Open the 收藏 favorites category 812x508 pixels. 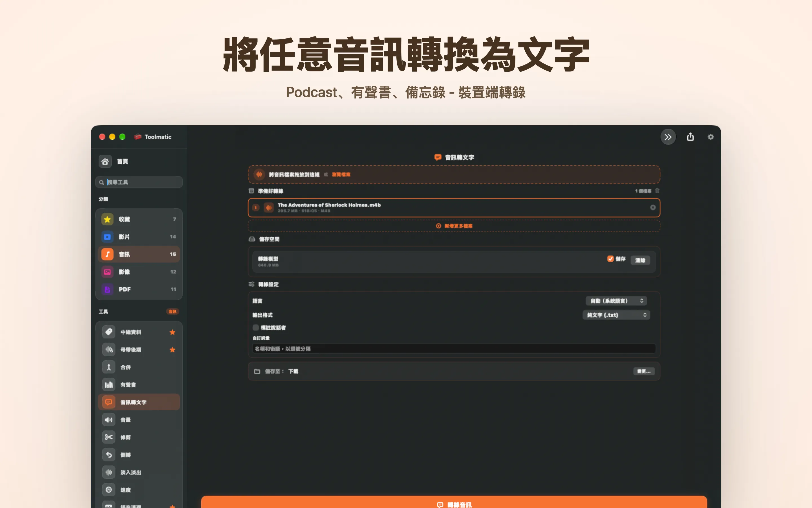coord(139,219)
